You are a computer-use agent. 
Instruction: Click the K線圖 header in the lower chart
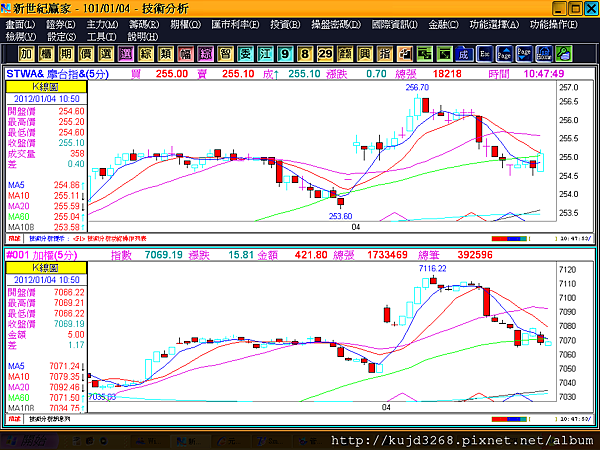click(46, 267)
